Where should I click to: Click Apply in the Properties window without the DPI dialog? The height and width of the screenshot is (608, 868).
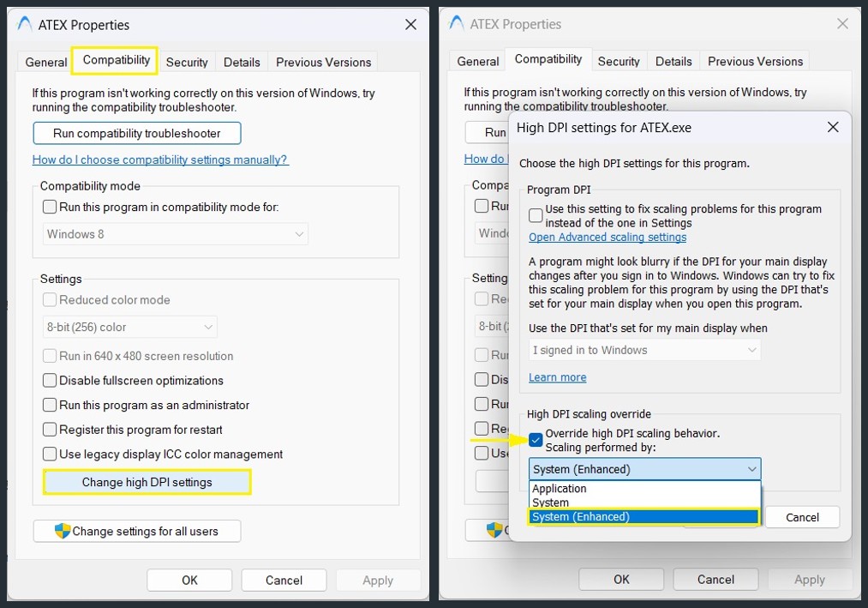coord(378,581)
